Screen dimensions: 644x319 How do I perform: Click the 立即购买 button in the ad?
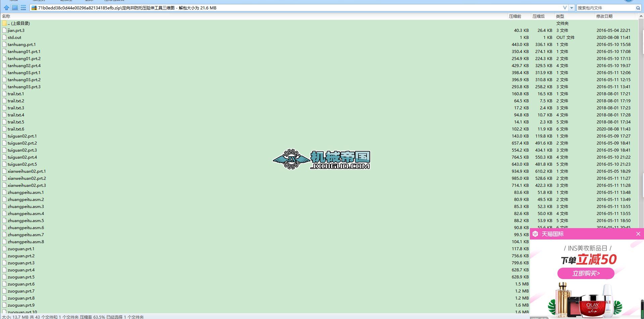tap(586, 273)
